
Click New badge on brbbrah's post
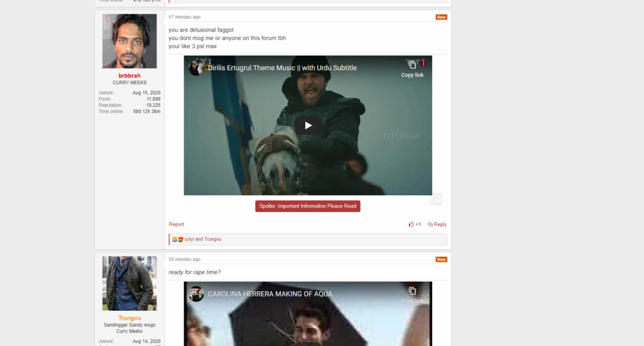(x=441, y=17)
